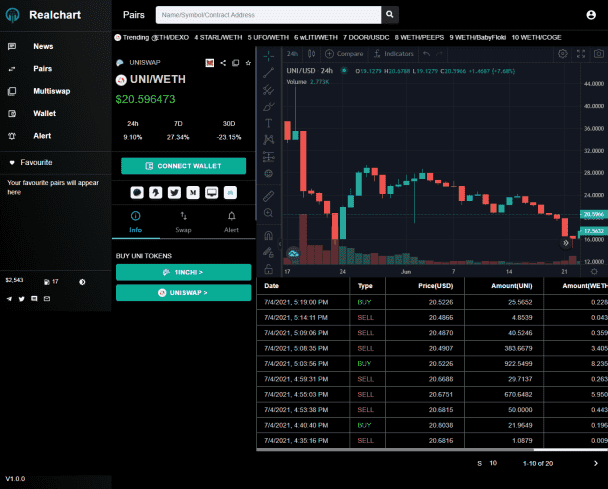Click the red flag icon beside UNISWAP
Viewport: 608px width, 489px height.
tap(210, 63)
